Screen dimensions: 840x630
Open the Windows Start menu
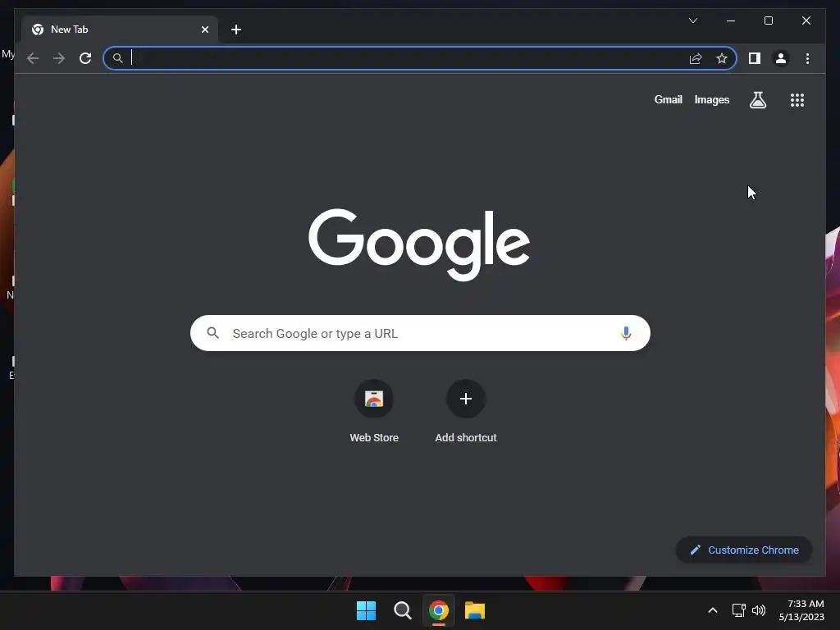point(367,610)
